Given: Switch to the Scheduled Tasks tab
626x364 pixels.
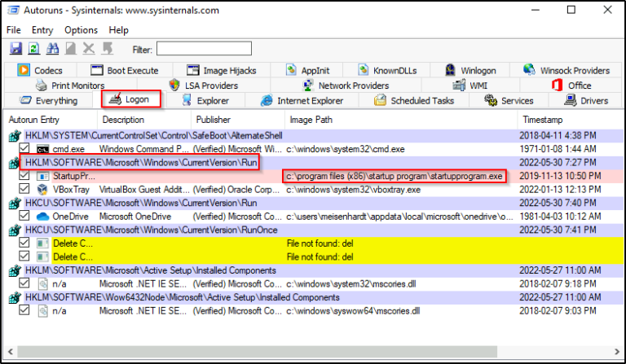Looking at the screenshot, I should [x=414, y=100].
